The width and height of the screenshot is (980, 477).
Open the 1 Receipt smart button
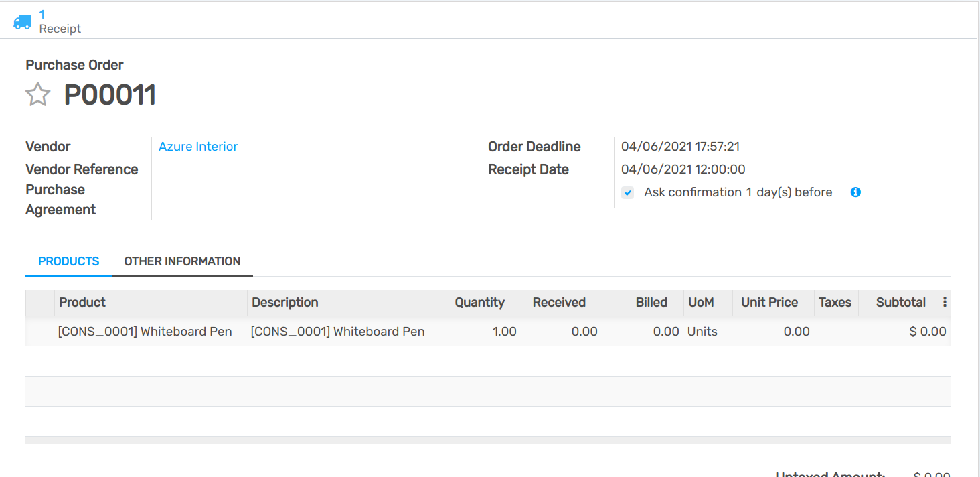coord(47,21)
